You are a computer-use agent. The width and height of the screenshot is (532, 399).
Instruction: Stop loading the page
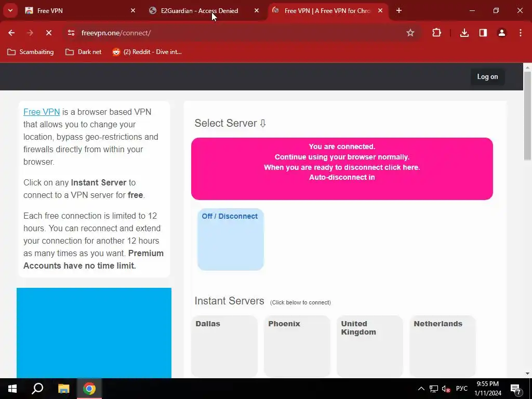click(x=48, y=33)
